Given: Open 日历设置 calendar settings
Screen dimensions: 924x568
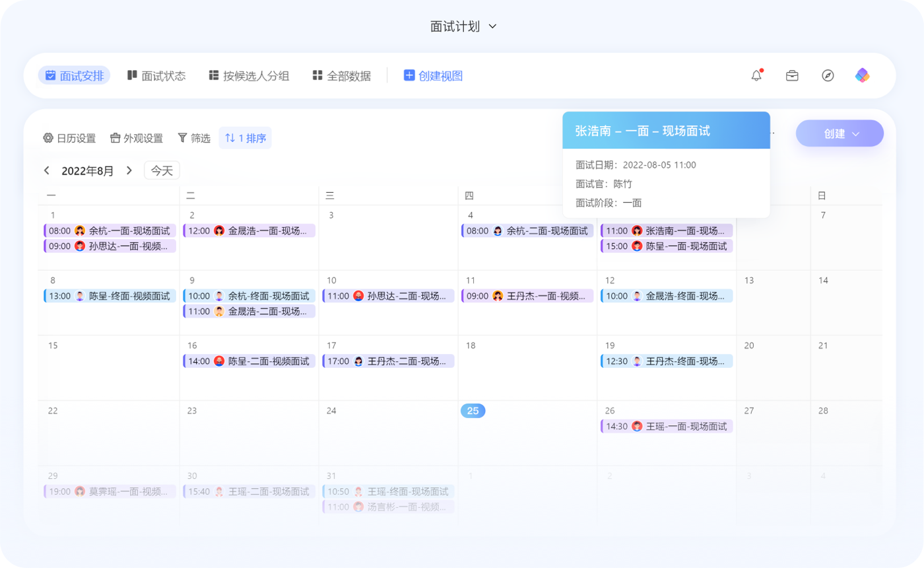Looking at the screenshot, I should (69, 138).
